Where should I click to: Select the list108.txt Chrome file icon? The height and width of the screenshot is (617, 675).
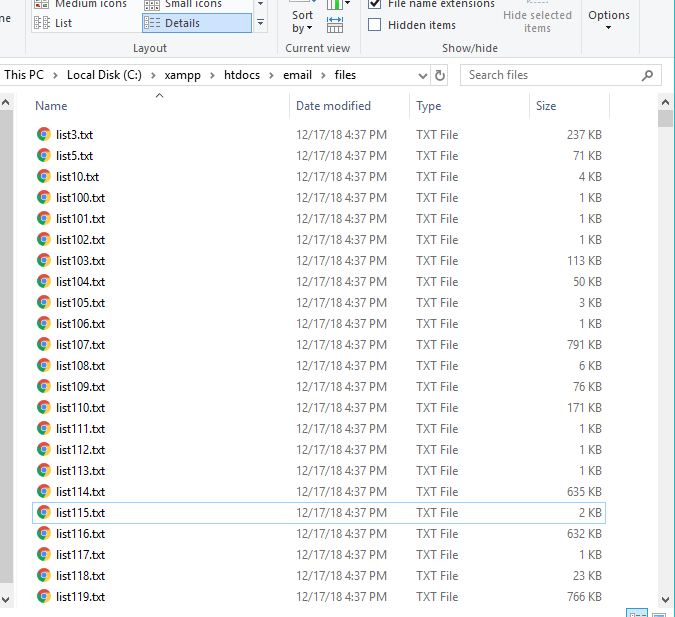tap(43, 366)
